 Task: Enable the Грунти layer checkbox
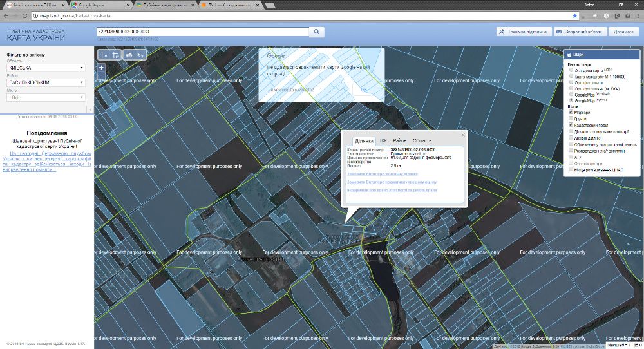pyautogui.click(x=571, y=118)
